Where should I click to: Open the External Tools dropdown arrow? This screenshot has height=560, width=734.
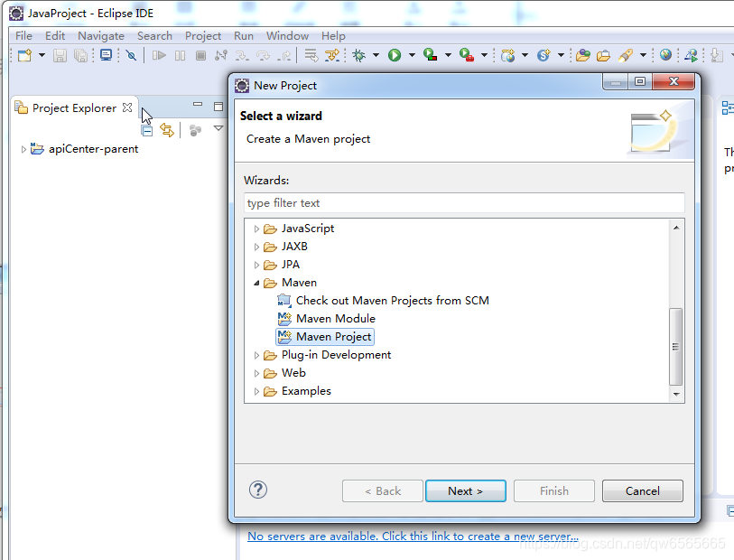(485, 55)
